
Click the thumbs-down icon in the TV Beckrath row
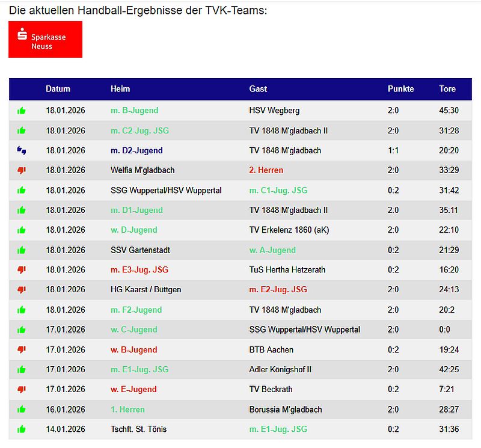tap(22, 390)
